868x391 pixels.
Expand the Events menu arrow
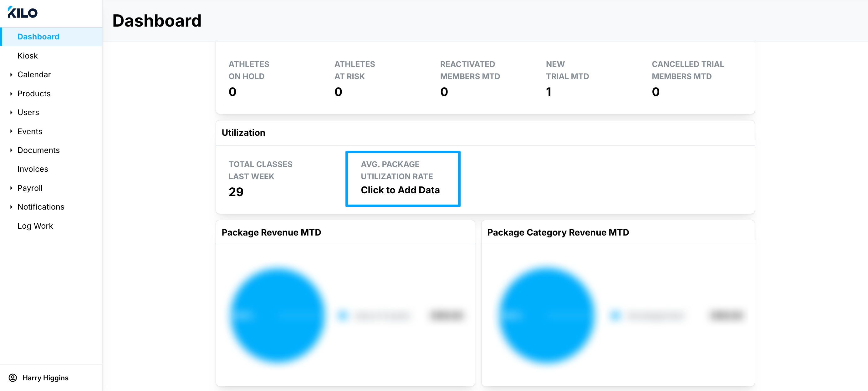click(11, 131)
